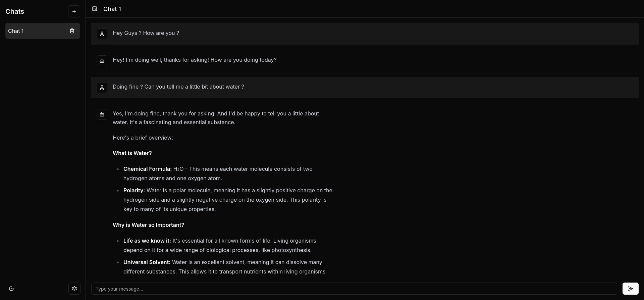Start a new chat with plus icon

(x=74, y=11)
